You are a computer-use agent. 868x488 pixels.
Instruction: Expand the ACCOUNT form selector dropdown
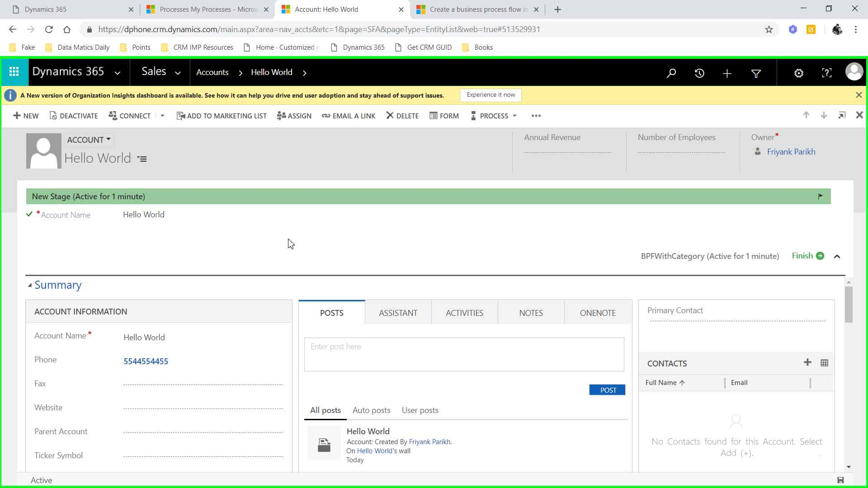click(x=89, y=140)
